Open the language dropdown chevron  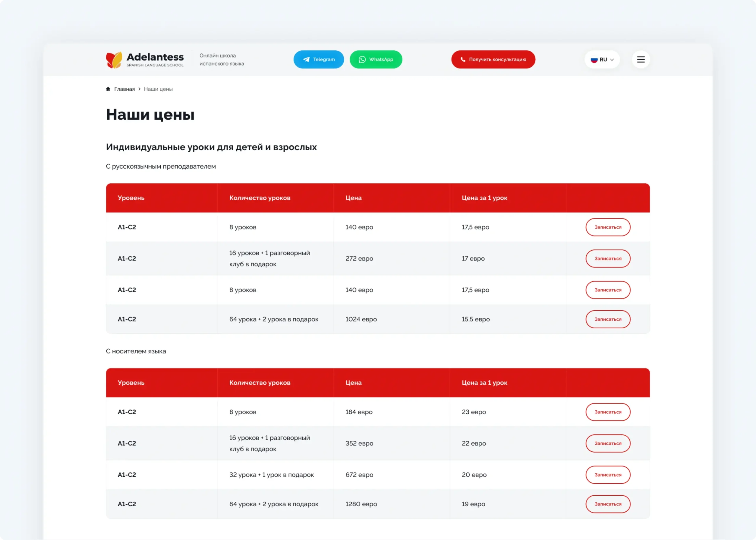point(612,60)
